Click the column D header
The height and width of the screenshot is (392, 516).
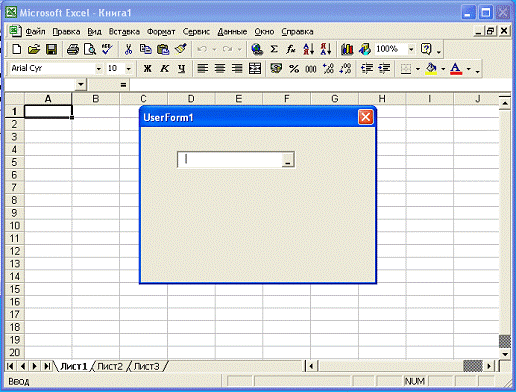click(191, 99)
